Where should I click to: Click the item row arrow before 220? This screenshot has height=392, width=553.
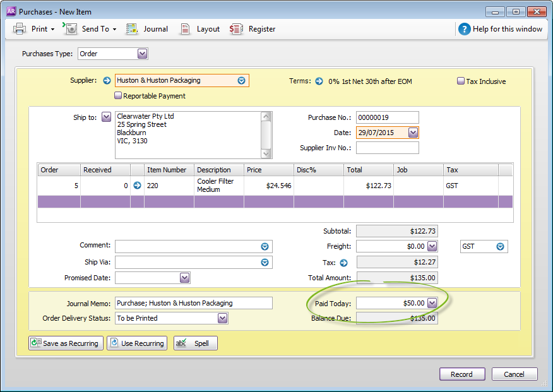(137, 186)
